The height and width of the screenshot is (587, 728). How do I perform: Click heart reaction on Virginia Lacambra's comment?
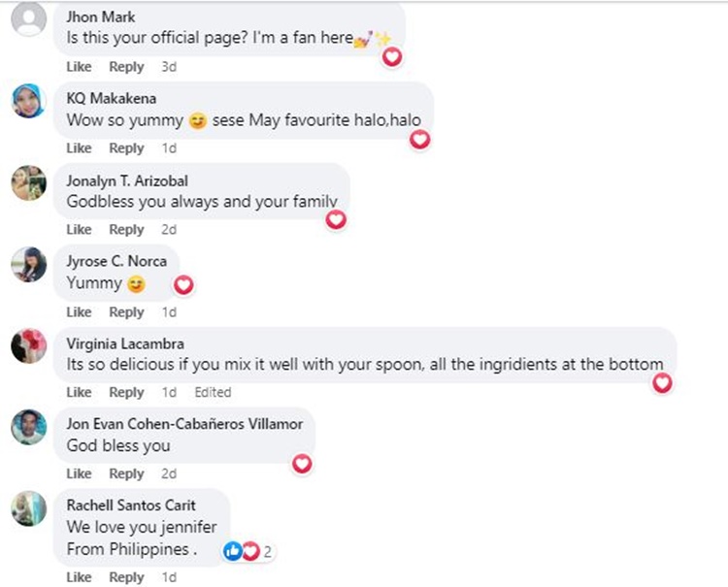pos(662,383)
